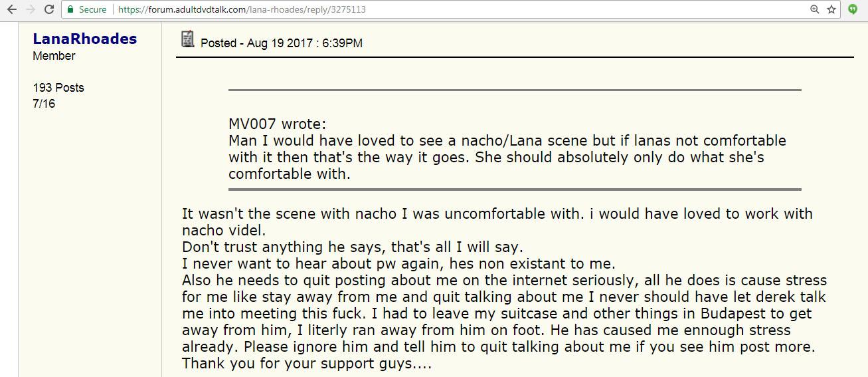Screen dimensions: 868x377
Task: Click the post document icon beside Posted
Action: pos(188,39)
